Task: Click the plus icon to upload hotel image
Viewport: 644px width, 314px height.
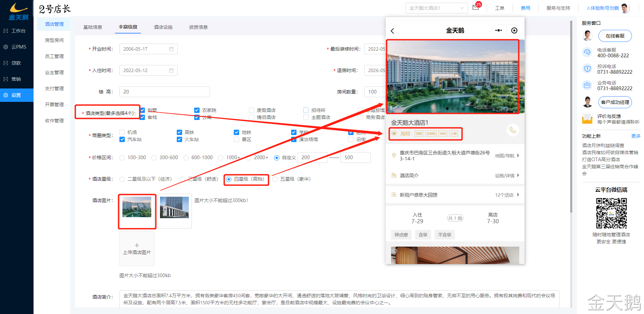Action: [x=137, y=245]
